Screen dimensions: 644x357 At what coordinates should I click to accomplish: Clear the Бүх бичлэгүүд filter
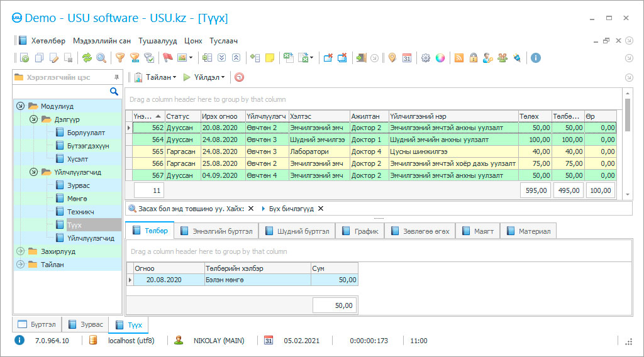(320, 209)
